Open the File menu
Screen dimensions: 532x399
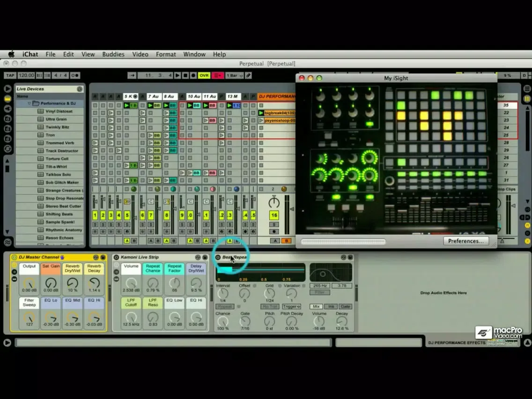click(51, 54)
